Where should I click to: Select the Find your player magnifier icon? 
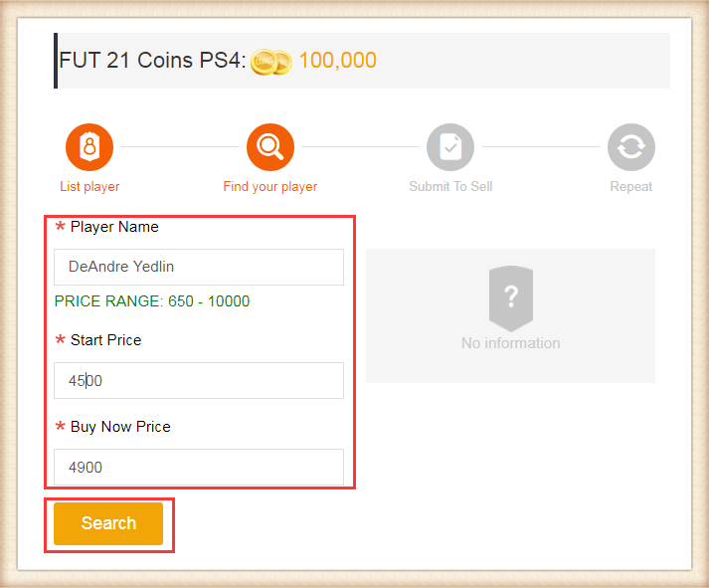pyautogui.click(x=270, y=148)
